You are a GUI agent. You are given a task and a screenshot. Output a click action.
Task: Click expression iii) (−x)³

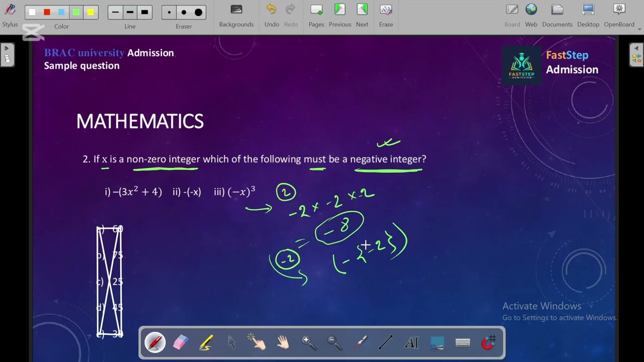pos(234,192)
